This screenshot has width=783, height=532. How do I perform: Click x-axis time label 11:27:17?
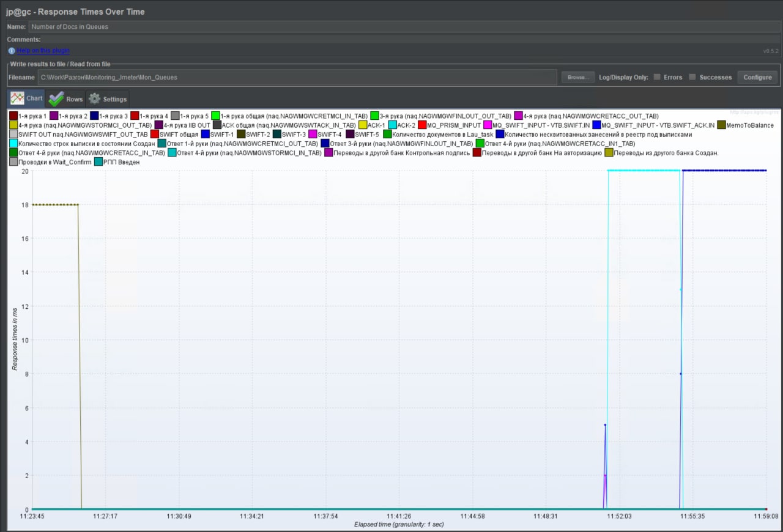point(105,516)
